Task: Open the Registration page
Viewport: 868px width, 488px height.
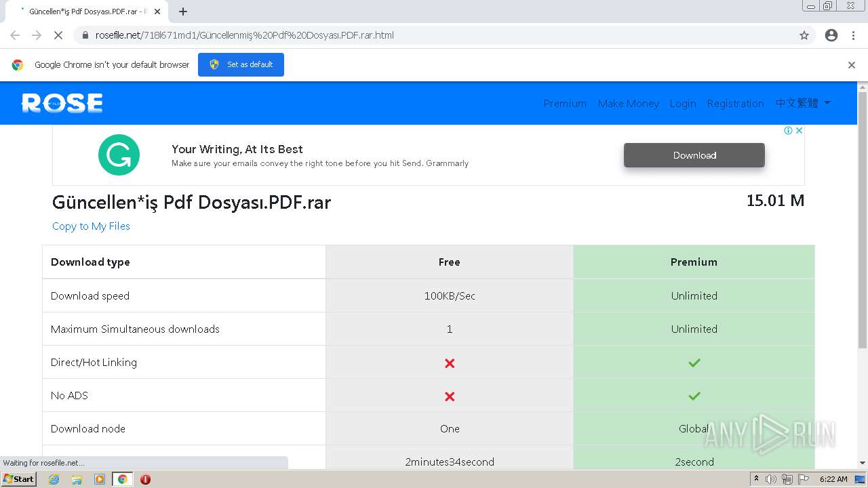Action: point(735,103)
